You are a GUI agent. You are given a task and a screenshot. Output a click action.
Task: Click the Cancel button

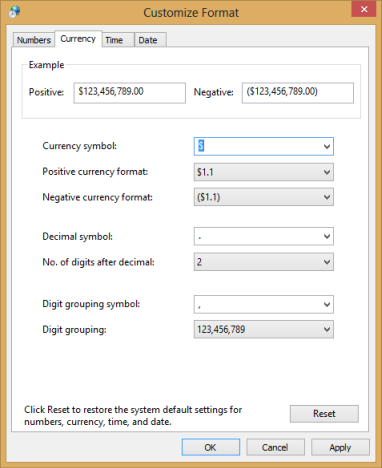275,447
